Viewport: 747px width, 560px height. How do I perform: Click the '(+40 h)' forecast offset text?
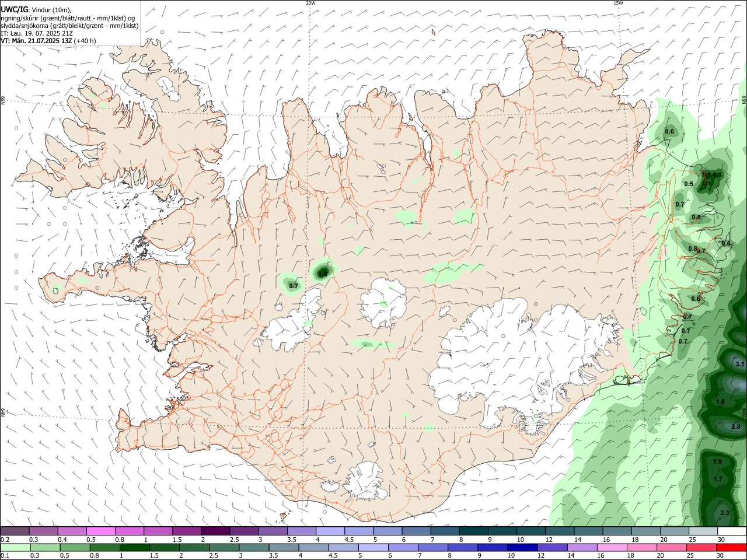(85, 41)
